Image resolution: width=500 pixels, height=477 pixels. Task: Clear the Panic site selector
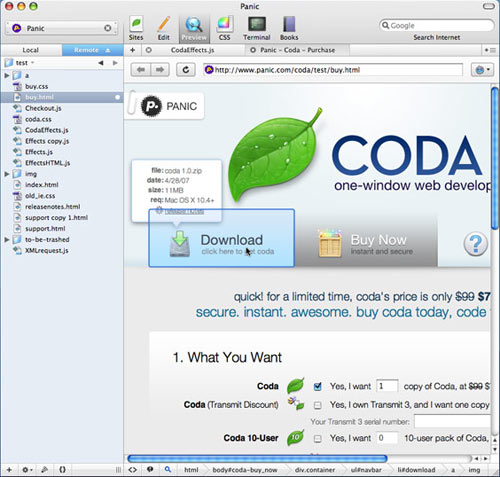[x=108, y=28]
